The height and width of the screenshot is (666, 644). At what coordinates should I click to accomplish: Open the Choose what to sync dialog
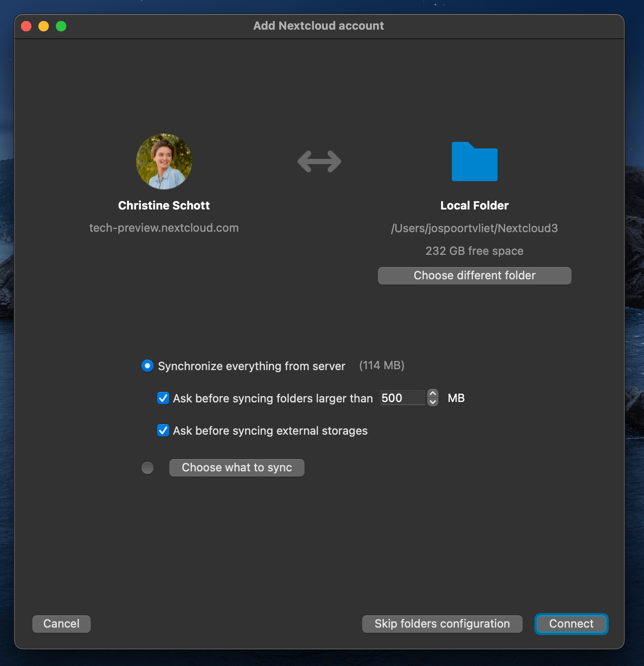click(x=237, y=468)
